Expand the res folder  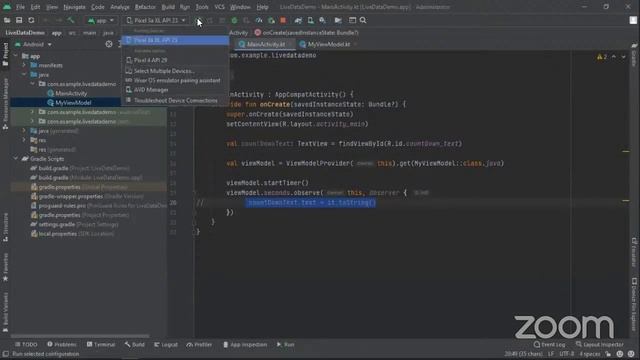pyautogui.click(x=24, y=140)
